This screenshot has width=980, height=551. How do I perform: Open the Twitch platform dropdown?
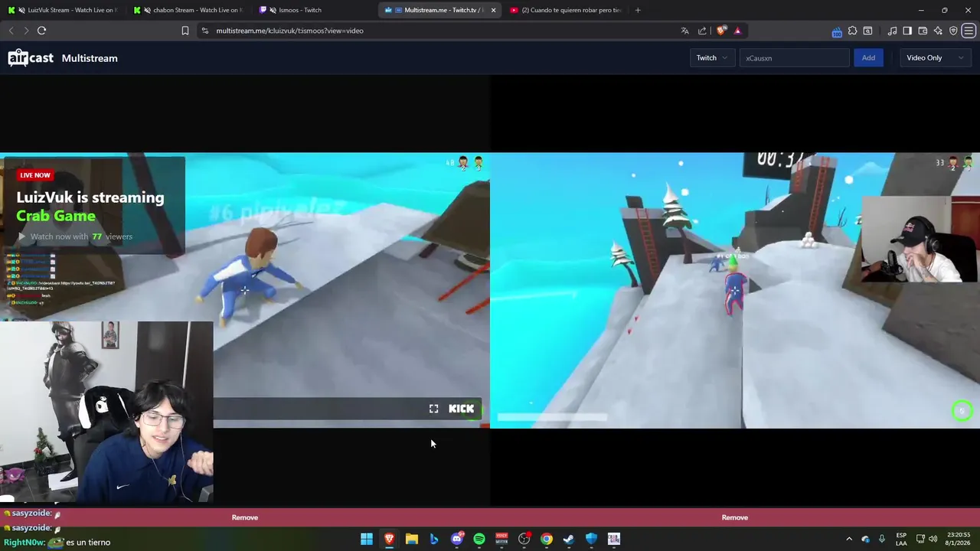[712, 58]
